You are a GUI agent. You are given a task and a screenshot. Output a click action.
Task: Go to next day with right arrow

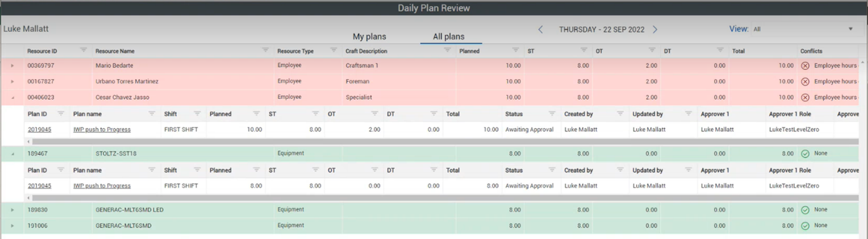tap(655, 29)
